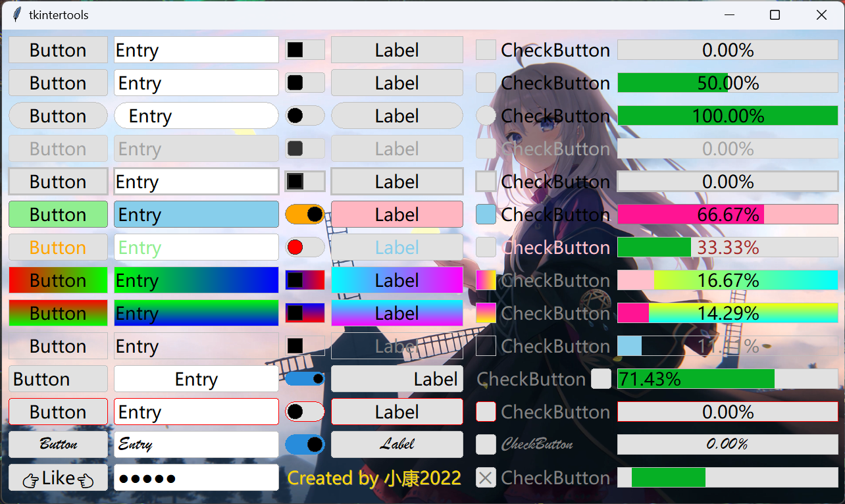Uncheck the CheckButton marked with an X

click(x=486, y=478)
